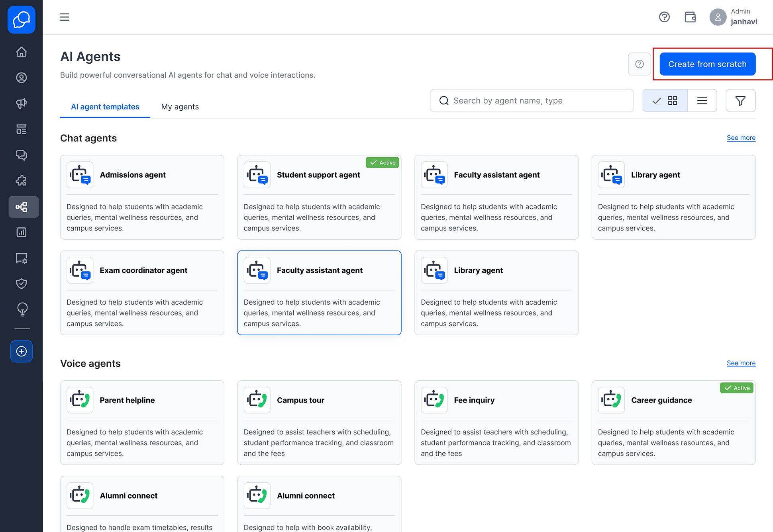The height and width of the screenshot is (532, 773).
Task: Open the Admin janhavi profile menu
Action: [733, 17]
